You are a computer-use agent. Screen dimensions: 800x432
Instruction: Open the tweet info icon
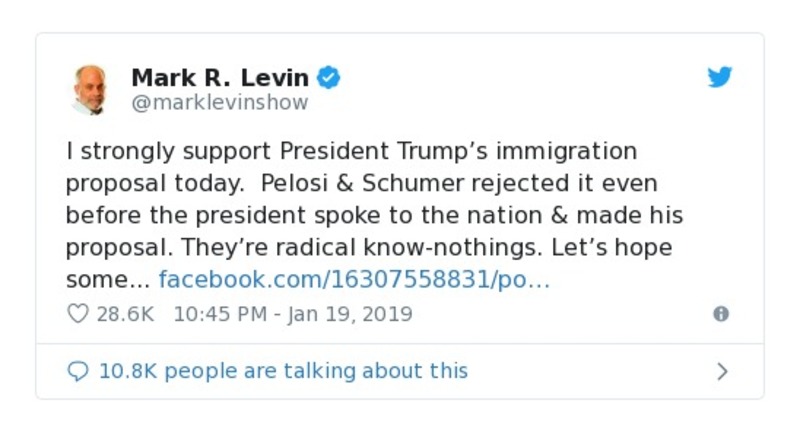(x=720, y=314)
